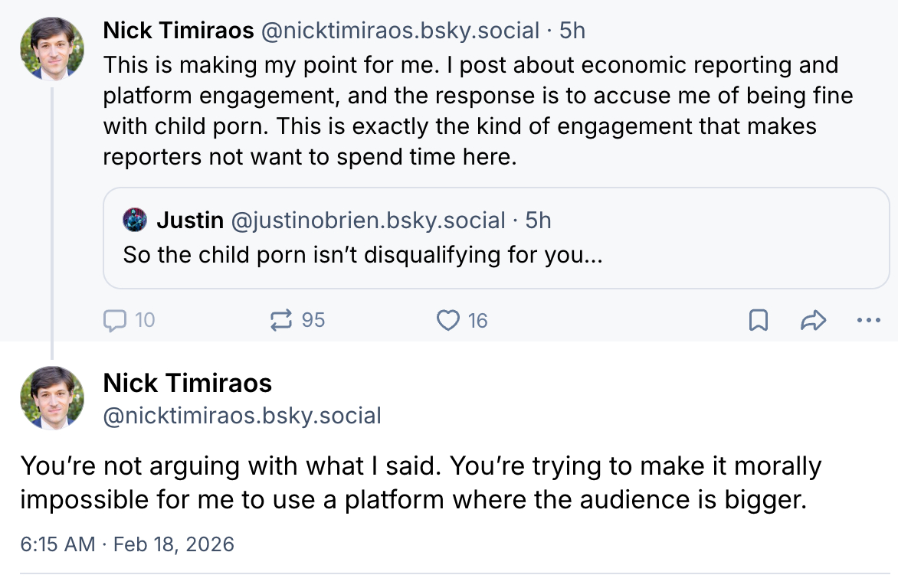Click @nicktimiraos.bsky.social handle in top post
This screenshot has width=898, height=588.
tap(401, 31)
